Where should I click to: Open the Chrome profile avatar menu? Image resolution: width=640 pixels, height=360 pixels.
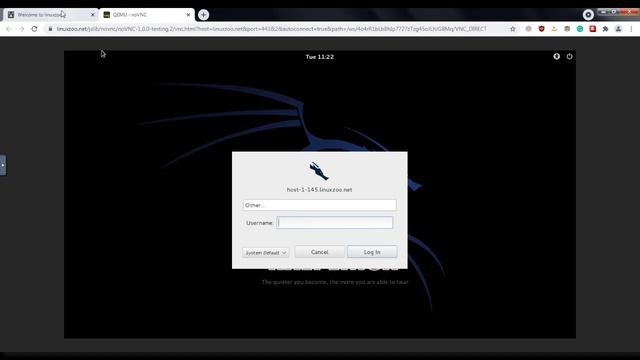[618, 29]
